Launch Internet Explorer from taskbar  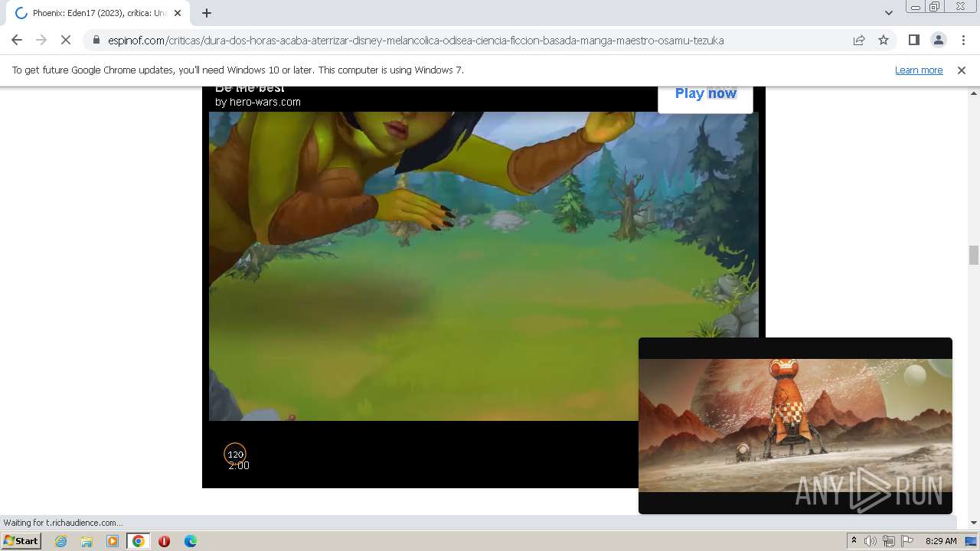coord(61,541)
